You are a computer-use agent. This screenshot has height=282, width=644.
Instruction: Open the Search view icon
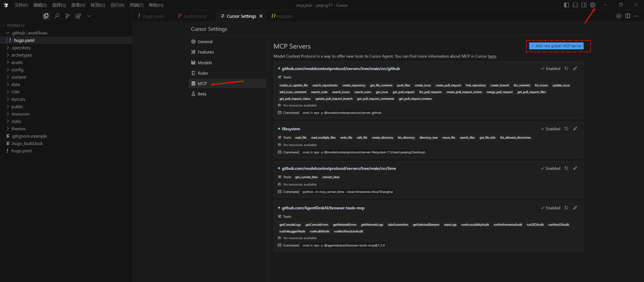[57, 16]
